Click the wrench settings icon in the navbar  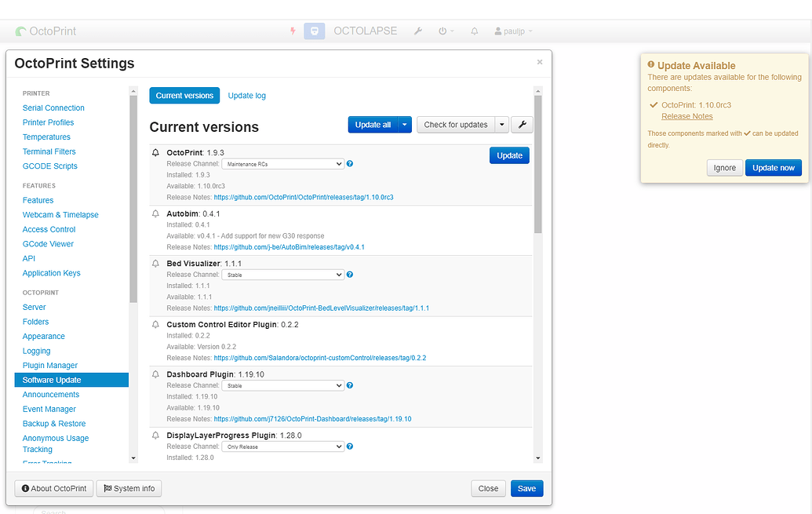click(x=418, y=31)
